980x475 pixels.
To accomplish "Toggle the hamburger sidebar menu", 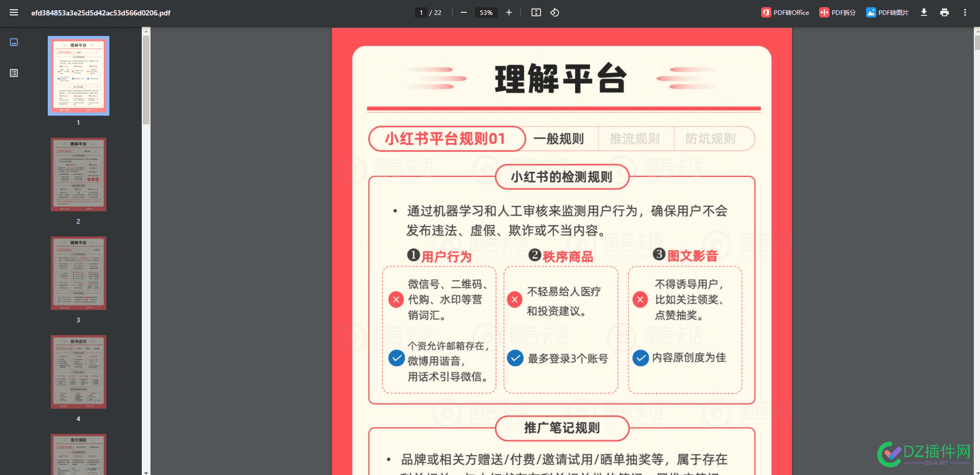I will point(14,12).
